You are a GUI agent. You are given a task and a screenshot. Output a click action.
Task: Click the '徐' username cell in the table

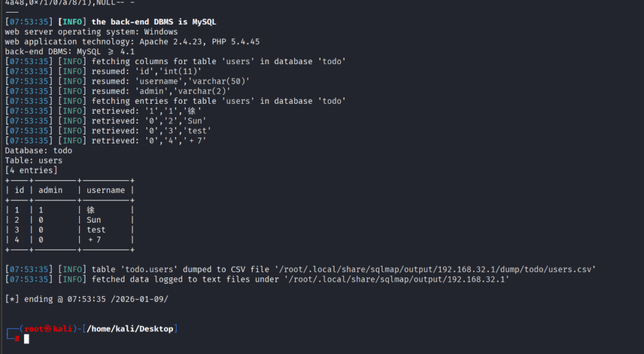(x=91, y=210)
